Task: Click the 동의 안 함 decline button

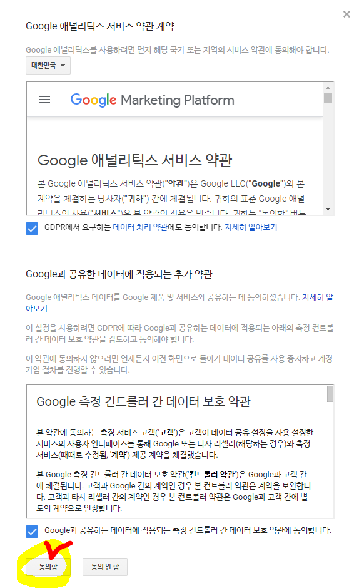Action: tap(105, 567)
